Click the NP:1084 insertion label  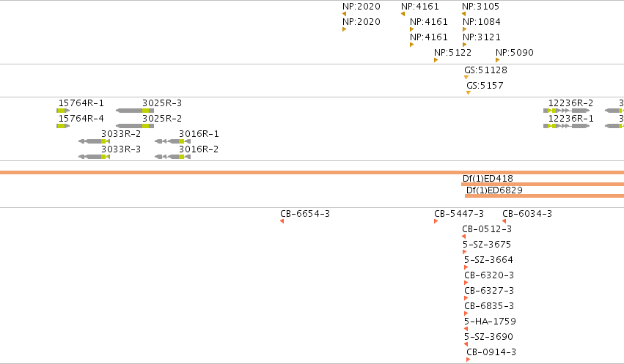pyautogui.click(x=482, y=22)
